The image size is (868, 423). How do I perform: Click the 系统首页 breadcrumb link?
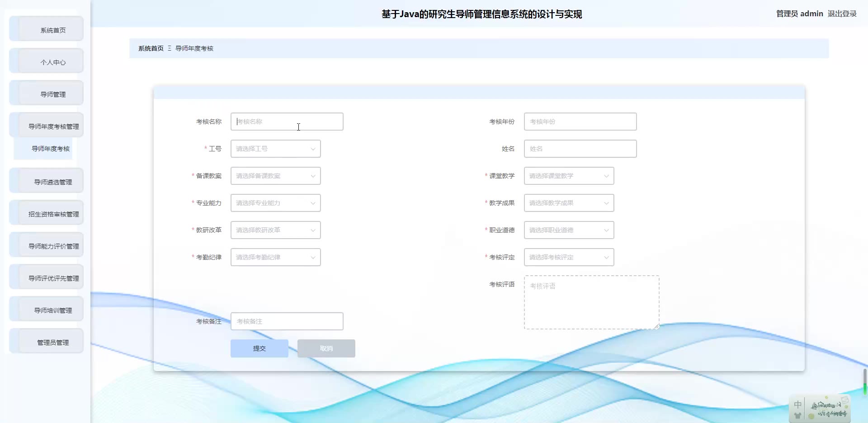click(x=151, y=48)
